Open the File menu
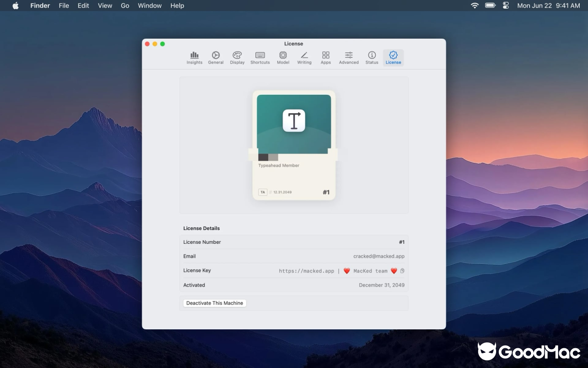The height and width of the screenshot is (368, 588). tap(64, 6)
